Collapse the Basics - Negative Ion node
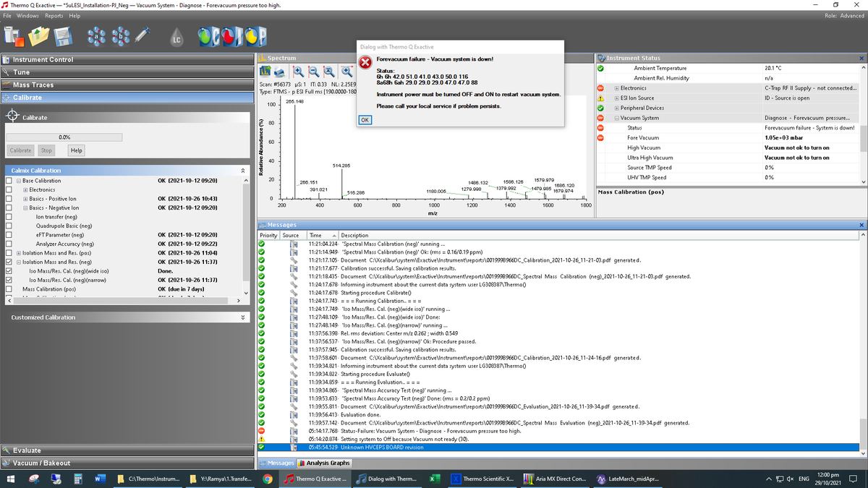The width and height of the screenshot is (868, 488). point(25,207)
